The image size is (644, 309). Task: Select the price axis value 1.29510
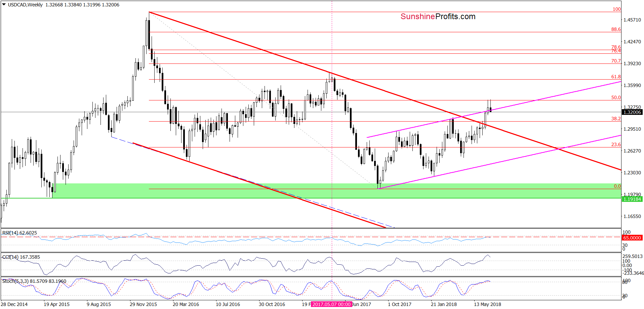pyautogui.click(x=632, y=129)
